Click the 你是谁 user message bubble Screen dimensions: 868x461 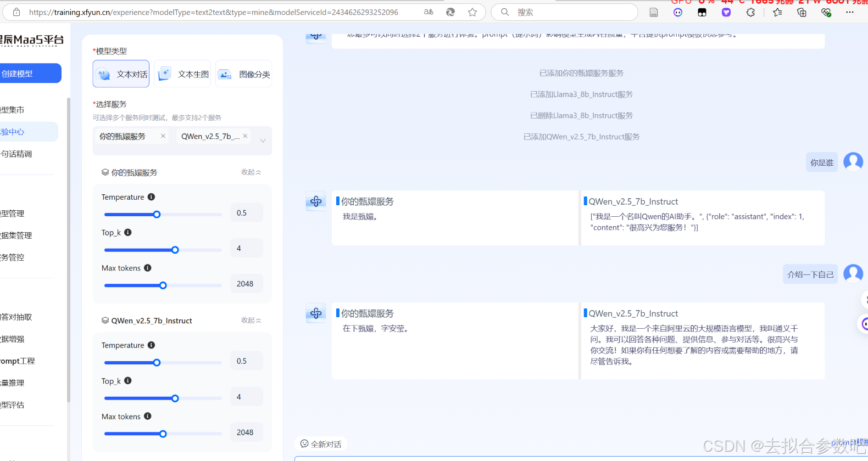click(x=822, y=162)
